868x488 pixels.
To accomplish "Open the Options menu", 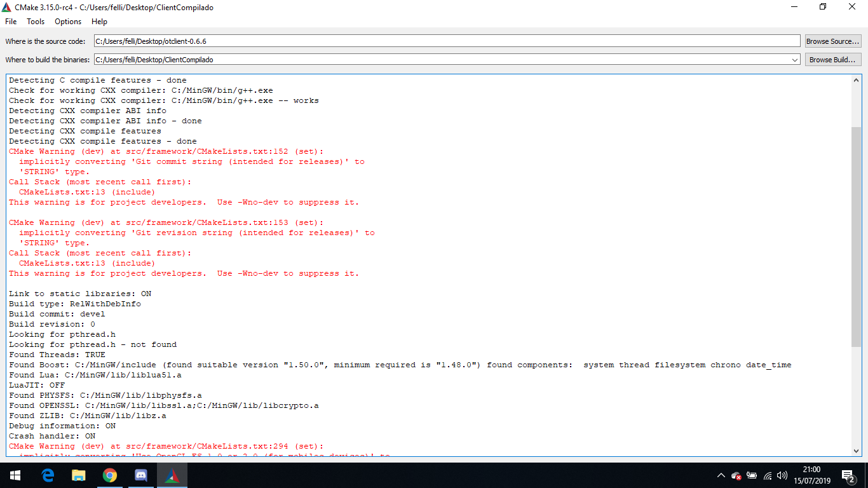I will (68, 22).
